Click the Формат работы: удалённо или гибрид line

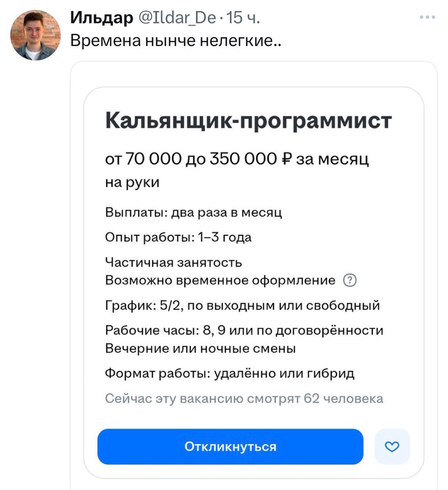230,373
